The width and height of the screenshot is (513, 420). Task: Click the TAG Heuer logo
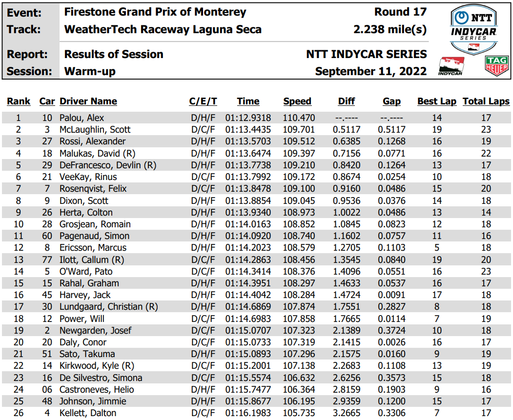pyautogui.click(x=496, y=66)
